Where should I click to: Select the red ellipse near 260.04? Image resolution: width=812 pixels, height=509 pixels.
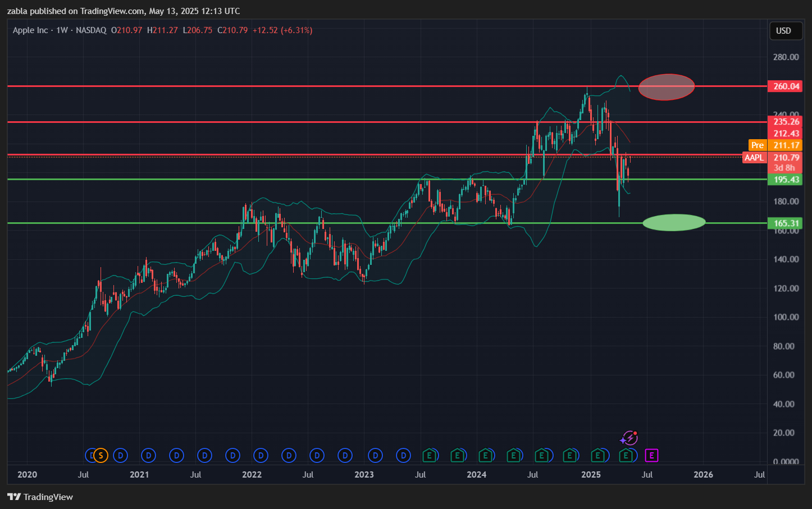(x=667, y=87)
